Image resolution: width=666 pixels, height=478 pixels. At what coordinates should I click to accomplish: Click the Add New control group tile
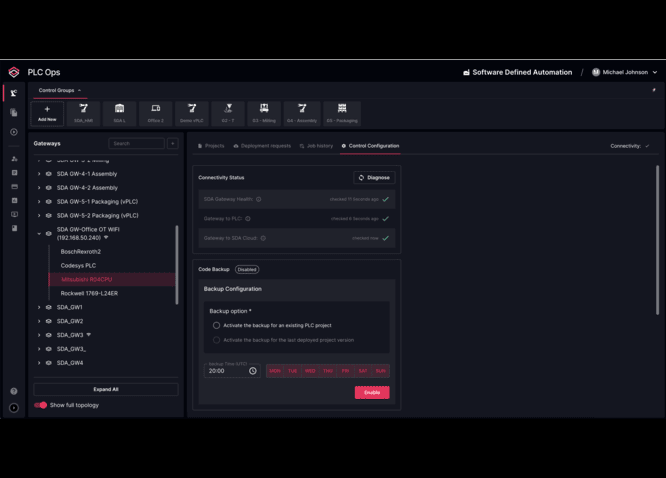pos(47,113)
